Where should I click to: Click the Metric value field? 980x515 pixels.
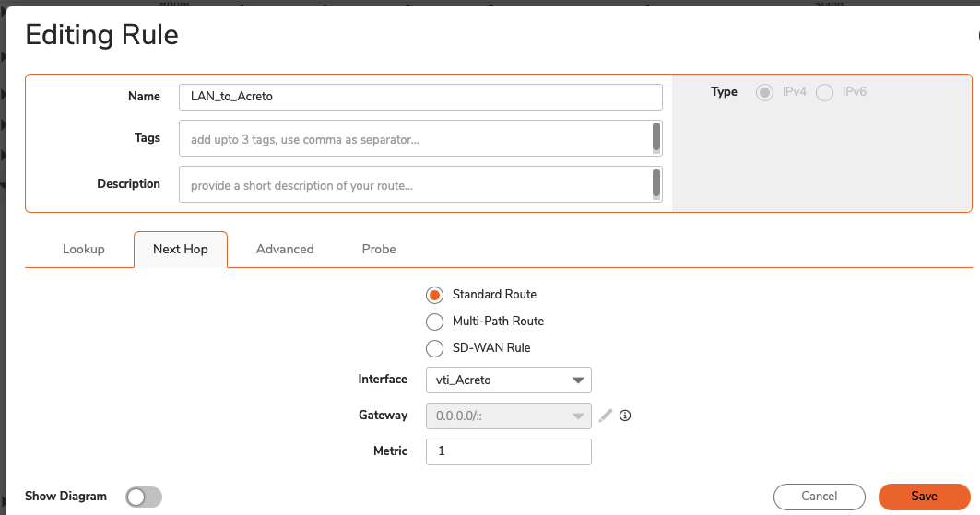pos(509,451)
